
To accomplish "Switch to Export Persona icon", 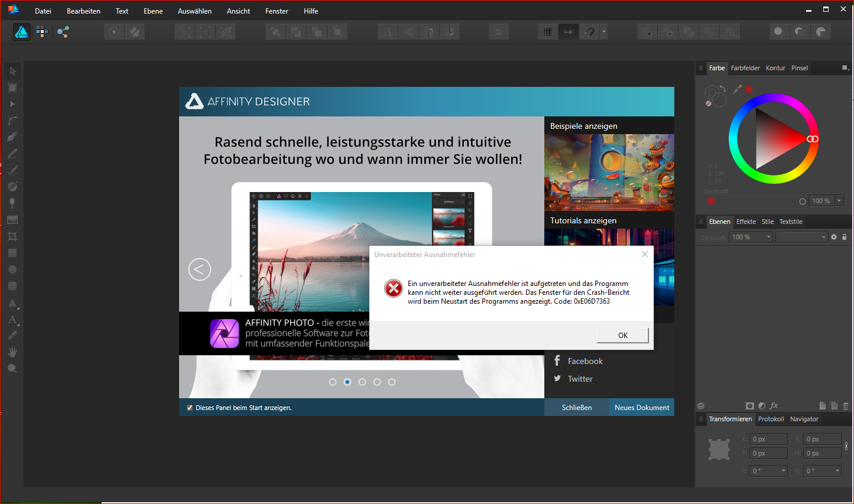I will (63, 32).
